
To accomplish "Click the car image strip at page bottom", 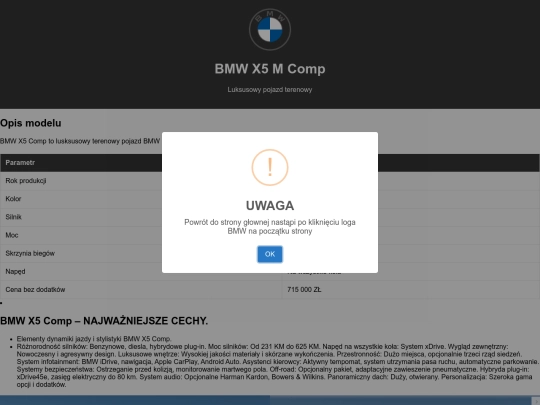I will tap(270, 400).
